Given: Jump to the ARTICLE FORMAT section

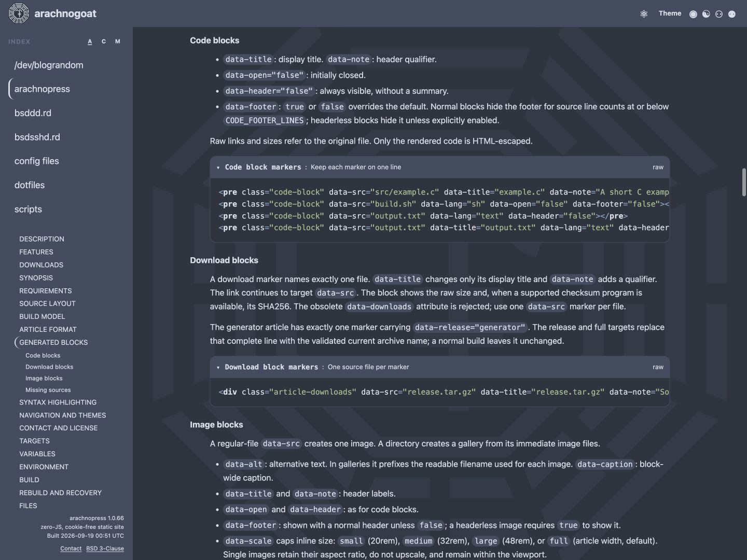Looking at the screenshot, I should (48, 329).
